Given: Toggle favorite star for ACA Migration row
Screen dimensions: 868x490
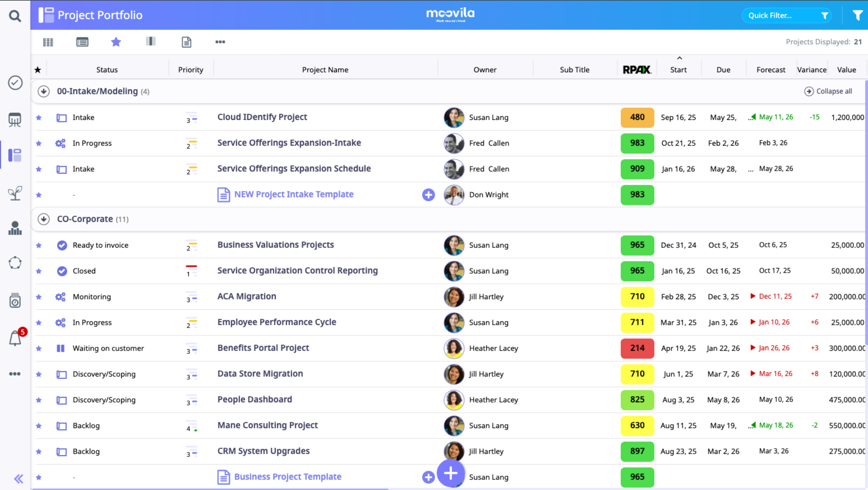Looking at the screenshot, I should (x=39, y=297).
